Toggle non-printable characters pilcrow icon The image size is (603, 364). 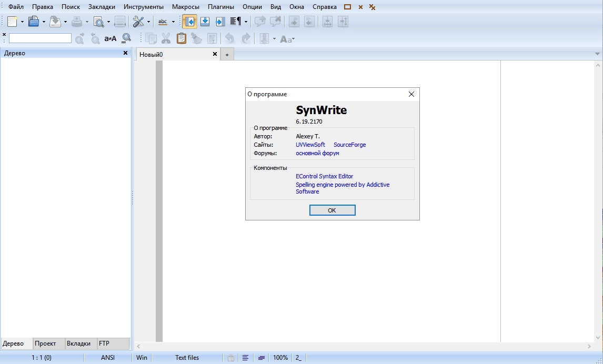pos(235,22)
